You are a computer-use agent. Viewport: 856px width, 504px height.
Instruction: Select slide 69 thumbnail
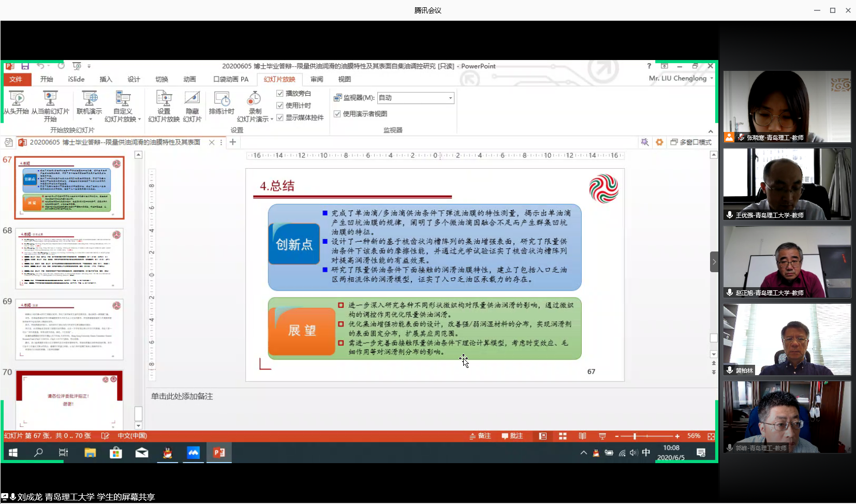tap(69, 329)
